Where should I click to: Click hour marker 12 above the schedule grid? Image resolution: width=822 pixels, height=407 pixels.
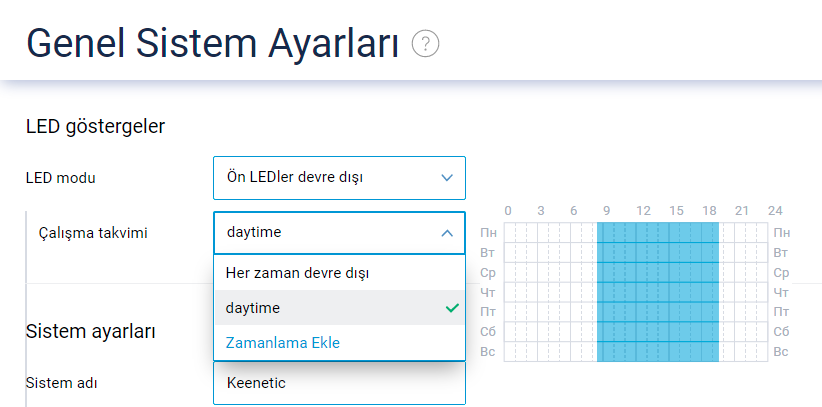point(643,210)
